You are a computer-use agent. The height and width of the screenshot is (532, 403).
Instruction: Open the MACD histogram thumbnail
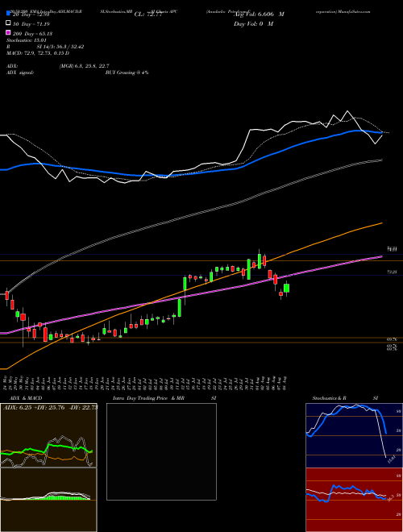pos(48,500)
